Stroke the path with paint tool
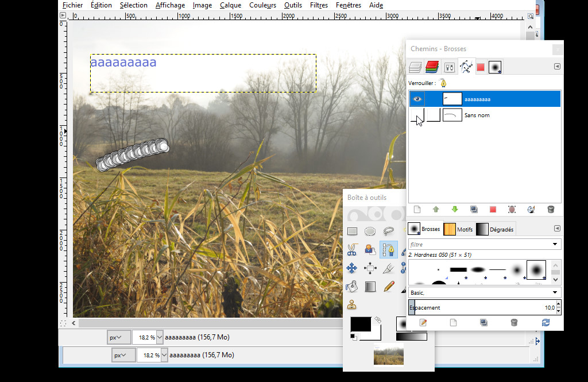The width and height of the screenshot is (588, 382). pos(531,210)
